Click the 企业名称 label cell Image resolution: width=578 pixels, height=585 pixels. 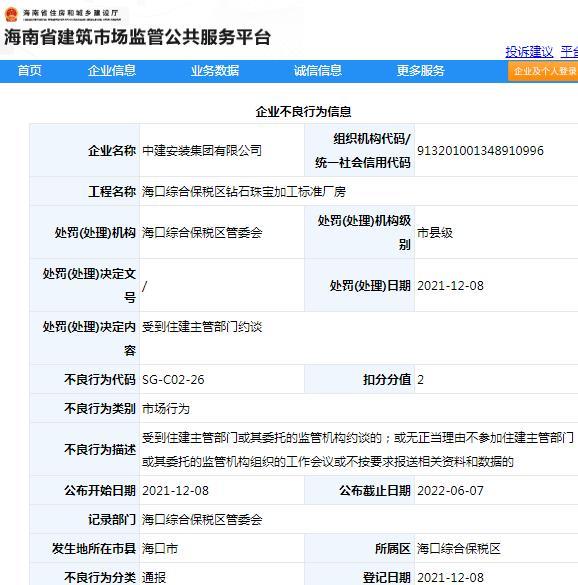[85, 150]
